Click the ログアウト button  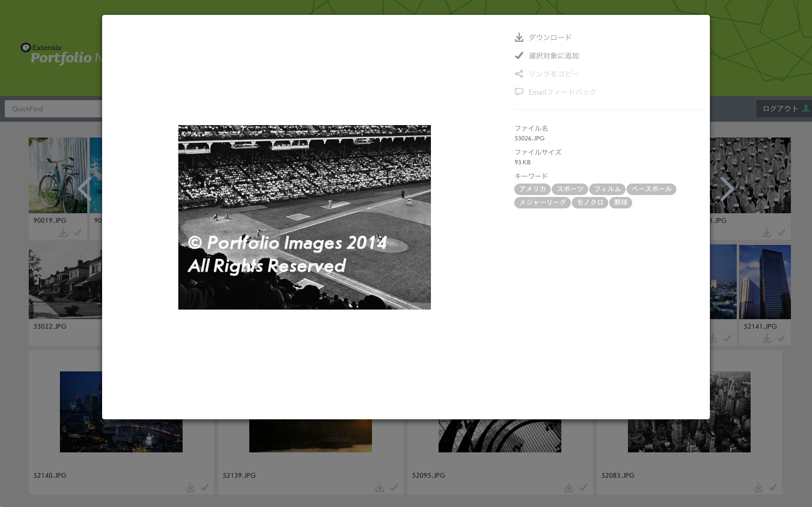point(781,109)
